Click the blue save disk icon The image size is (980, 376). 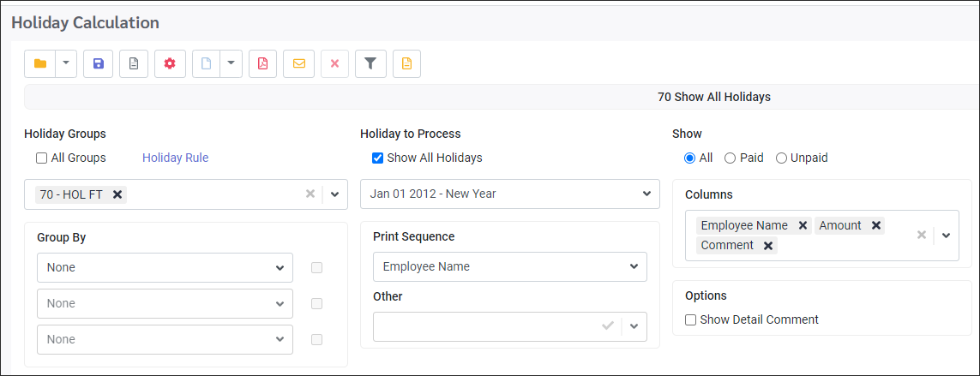98,63
